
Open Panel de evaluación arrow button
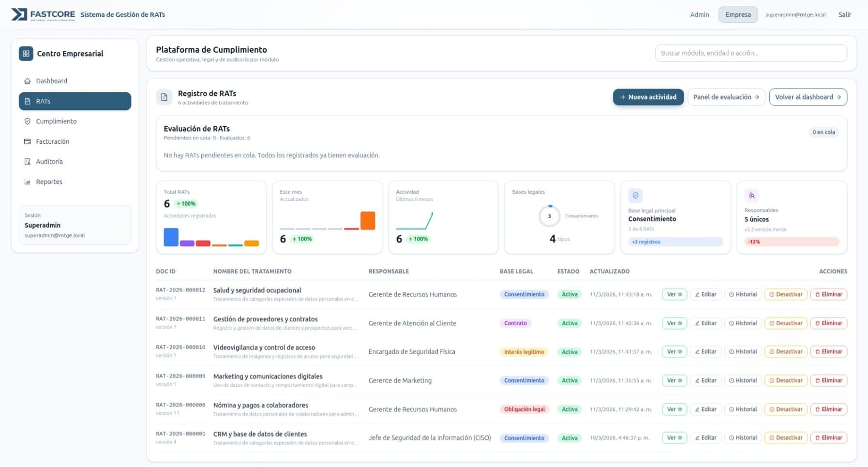tap(726, 97)
